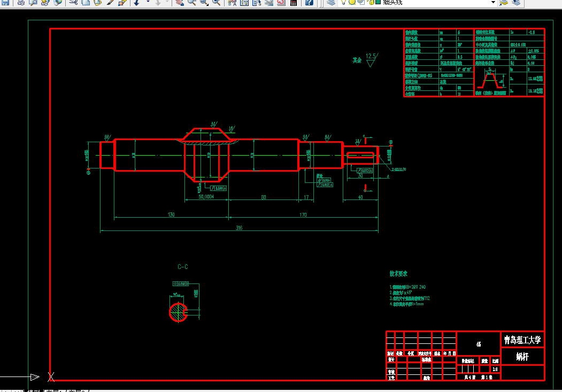Click Make Object's Layer Current icon

pyautogui.click(x=504, y=2)
